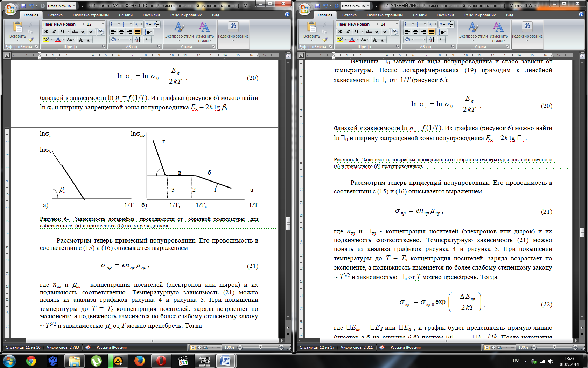Viewport: 588px width, 368px height.
Task: Switch to Вставка tab in the left window
Action: point(55,15)
